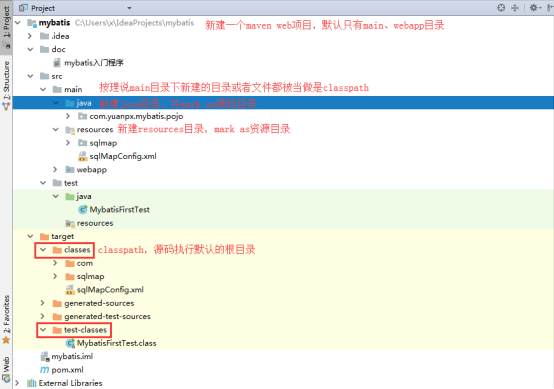
Task: Click the hide panel icon next to the gear
Action: 550,8
